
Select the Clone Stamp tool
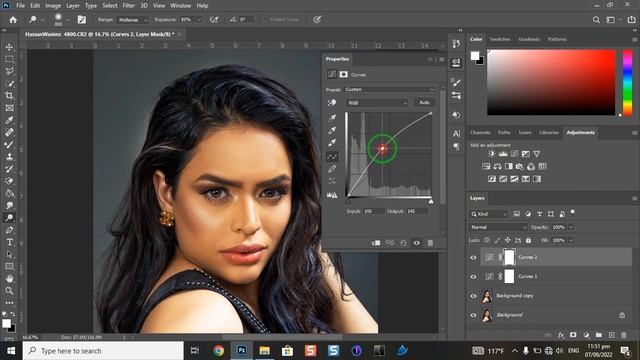(9, 157)
